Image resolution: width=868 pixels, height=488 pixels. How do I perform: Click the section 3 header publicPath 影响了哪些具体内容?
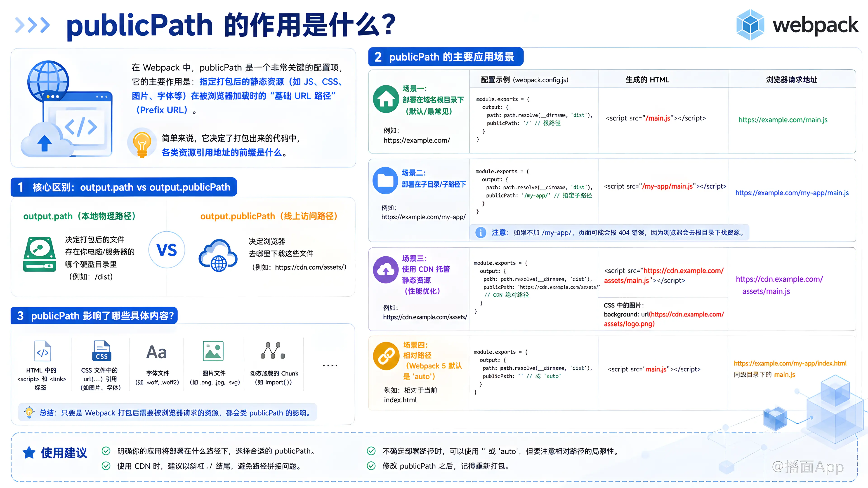click(x=94, y=316)
